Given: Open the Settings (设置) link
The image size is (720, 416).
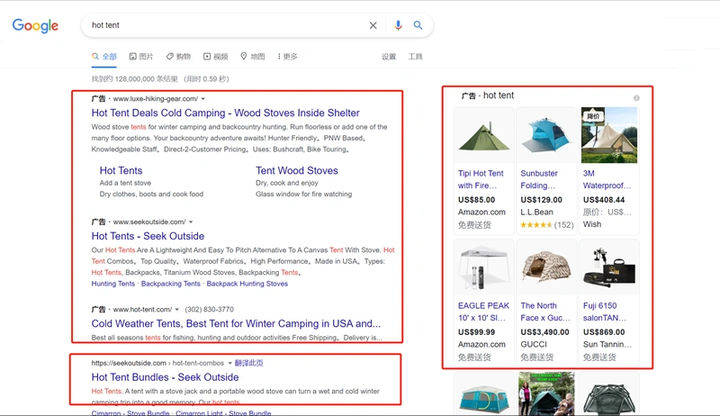Looking at the screenshot, I should tap(388, 56).
